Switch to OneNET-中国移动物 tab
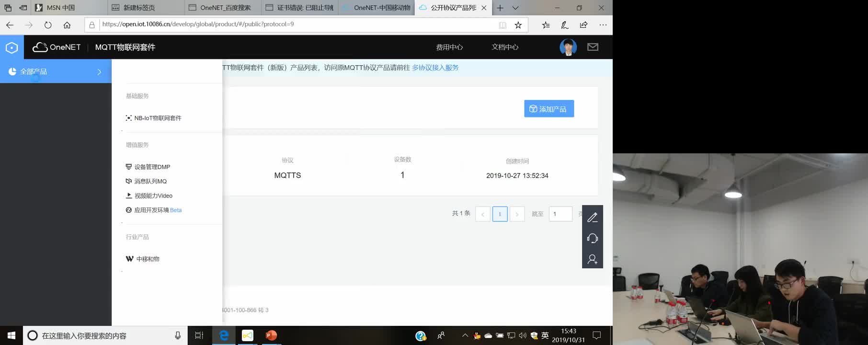The image size is (868, 345). point(377,8)
